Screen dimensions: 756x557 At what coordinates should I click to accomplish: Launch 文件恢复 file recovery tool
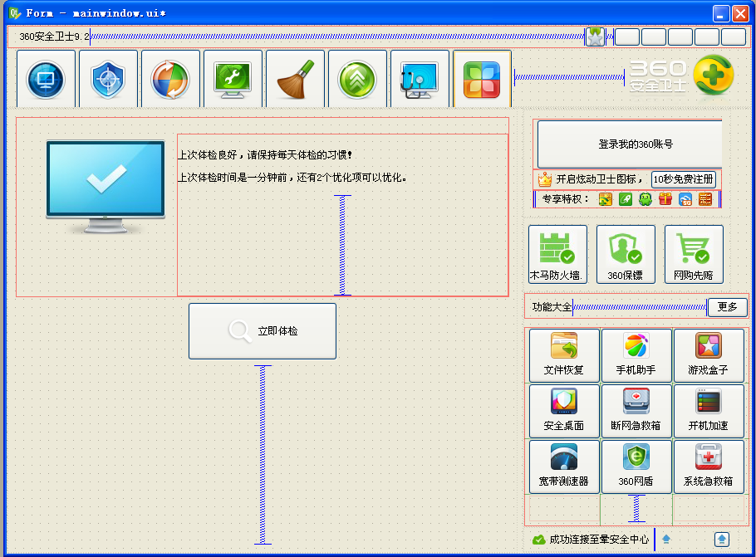(564, 355)
